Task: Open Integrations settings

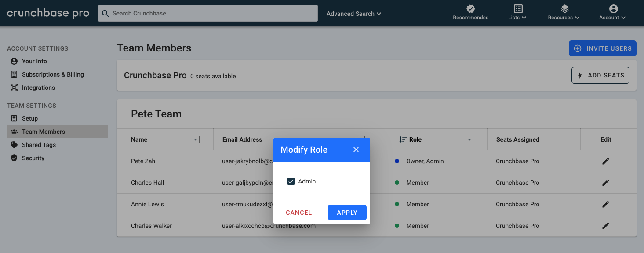Action: (38, 88)
